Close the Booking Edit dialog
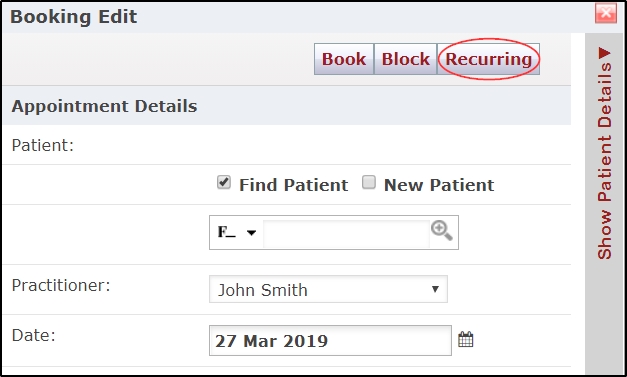 (606, 13)
